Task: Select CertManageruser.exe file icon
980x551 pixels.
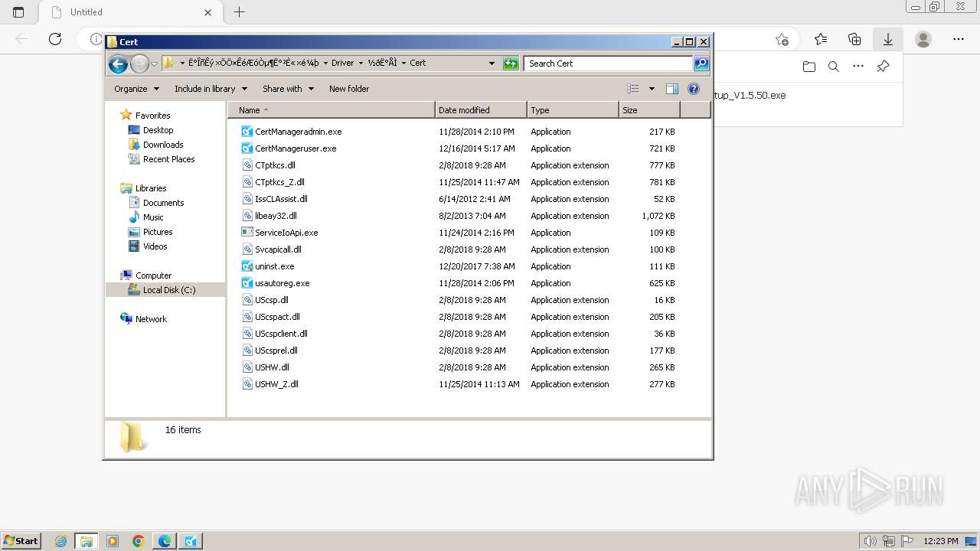Action: click(247, 148)
